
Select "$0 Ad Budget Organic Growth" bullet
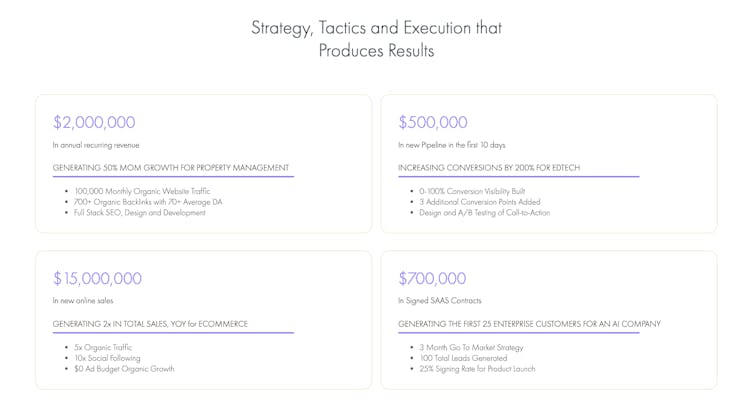pos(124,369)
